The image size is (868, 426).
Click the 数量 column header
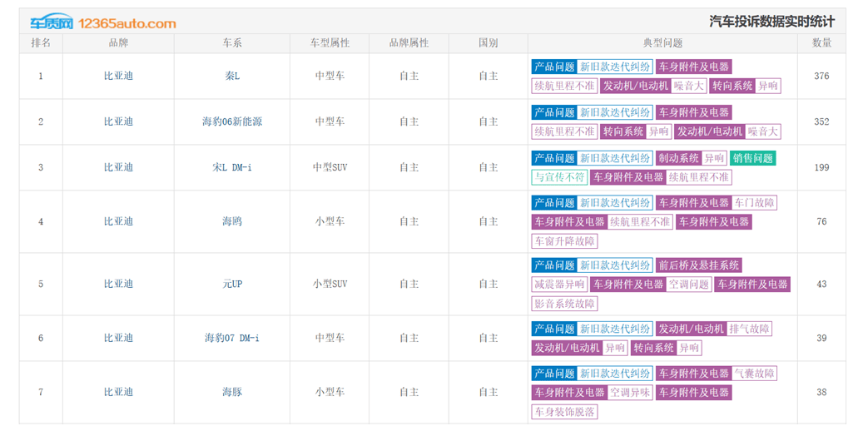coord(821,43)
